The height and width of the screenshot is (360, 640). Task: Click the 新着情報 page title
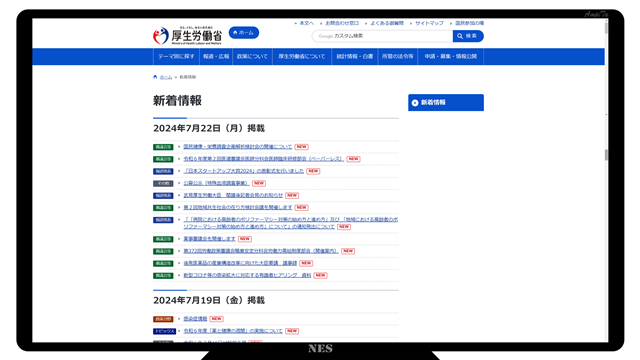177,100
